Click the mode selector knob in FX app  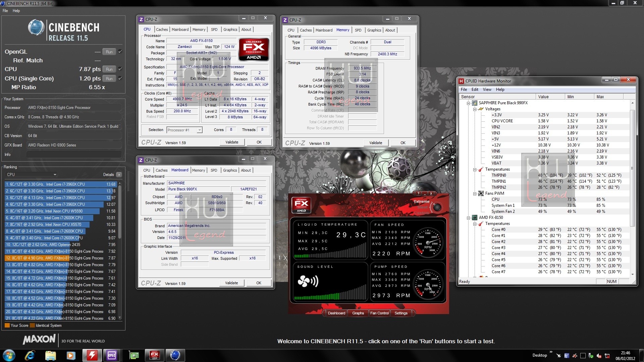click(437, 207)
